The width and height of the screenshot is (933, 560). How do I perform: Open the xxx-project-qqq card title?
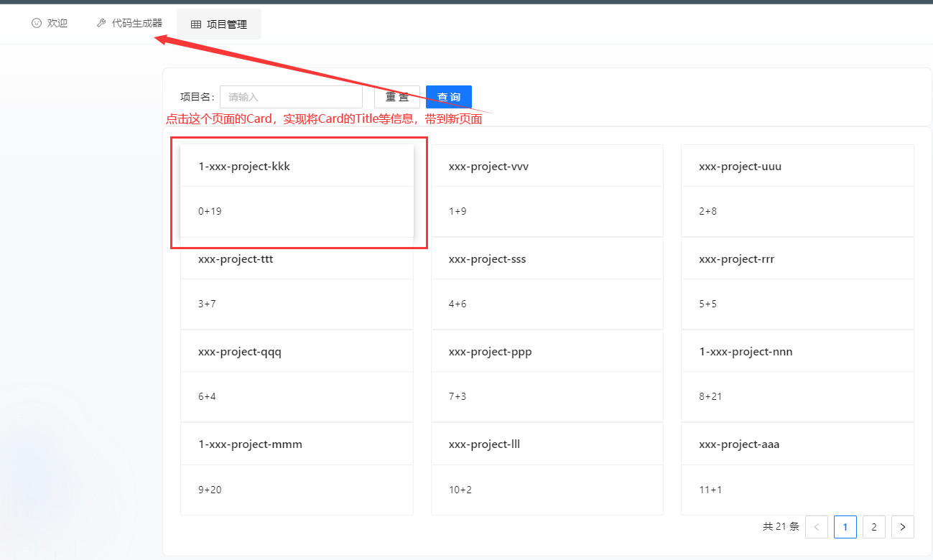tap(241, 352)
